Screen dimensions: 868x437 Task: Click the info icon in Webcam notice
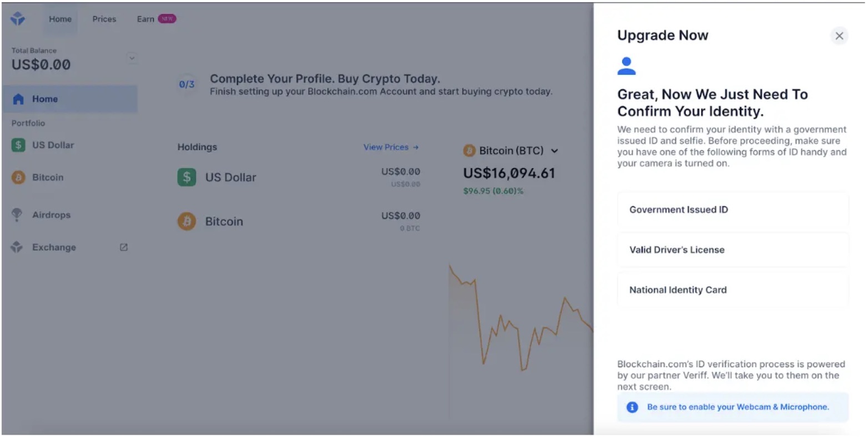pyautogui.click(x=632, y=407)
